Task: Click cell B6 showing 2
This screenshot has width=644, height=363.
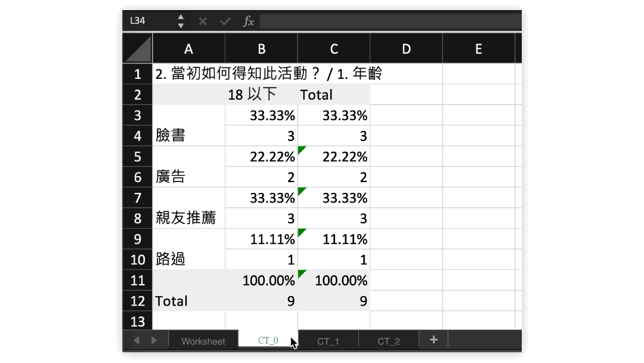Action: (x=261, y=177)
